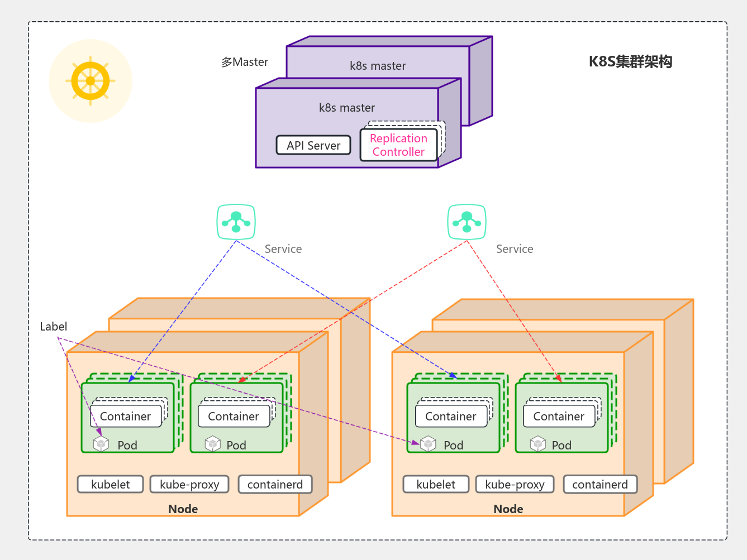The width and height of the screenshot is (747, 560).
Task: Click the API Server button
Action: (x=313, y=145)
